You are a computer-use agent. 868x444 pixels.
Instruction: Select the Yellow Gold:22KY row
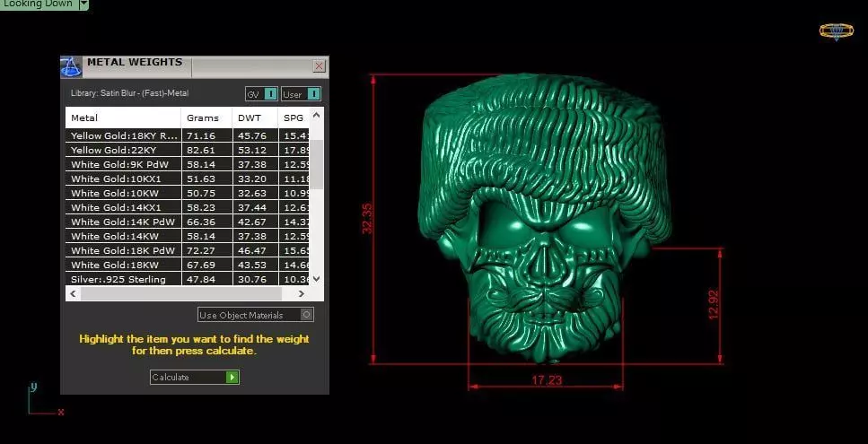[187, 150]
